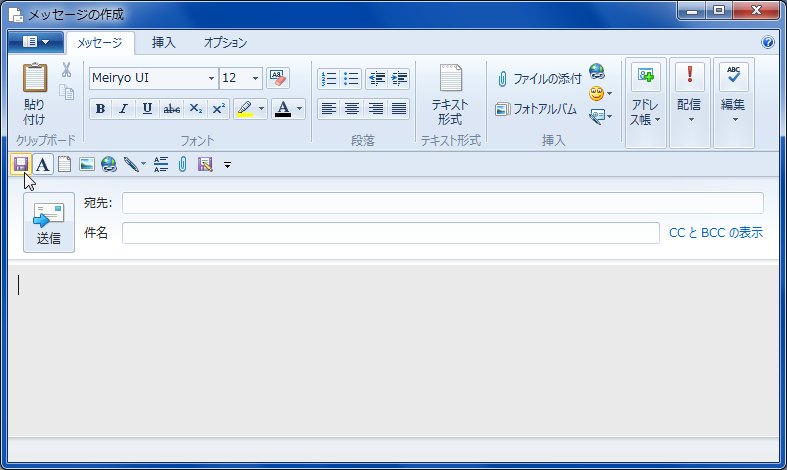The width and height of the screenshot is (787, 470).
Task: Click the signature card icon in ribbon
Action: click(x=596, y=116)
